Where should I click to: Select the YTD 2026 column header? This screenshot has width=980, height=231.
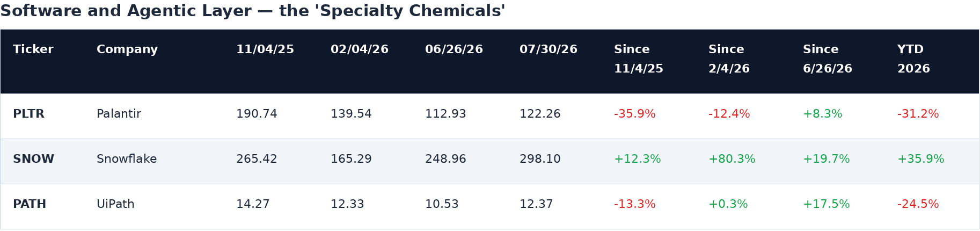click(x=913, y=60)
